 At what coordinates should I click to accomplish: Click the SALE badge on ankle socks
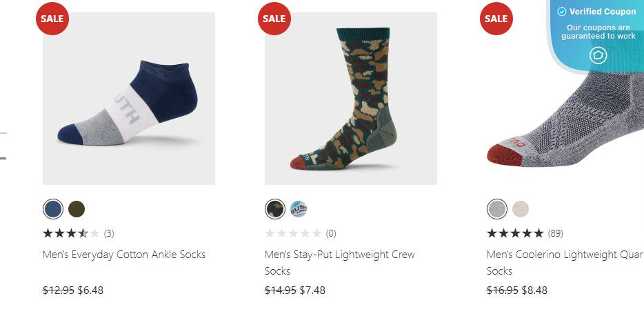[52, 19]
